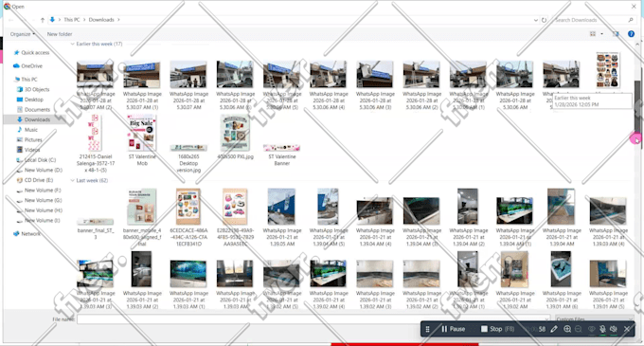Select the banner_final_ST_3 file

96,229
